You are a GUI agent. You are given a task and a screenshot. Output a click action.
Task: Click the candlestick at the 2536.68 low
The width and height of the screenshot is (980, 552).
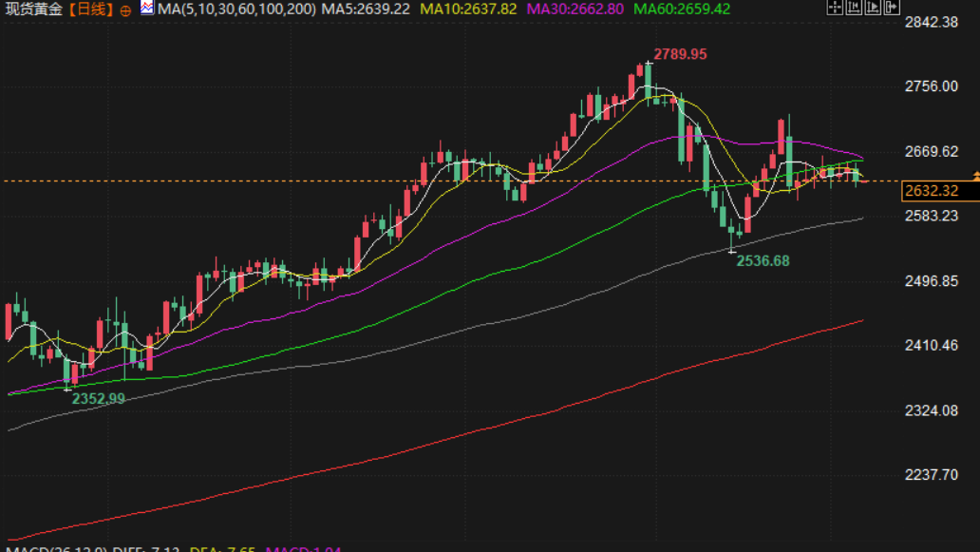pyautogui.click(x=731, y=235)
